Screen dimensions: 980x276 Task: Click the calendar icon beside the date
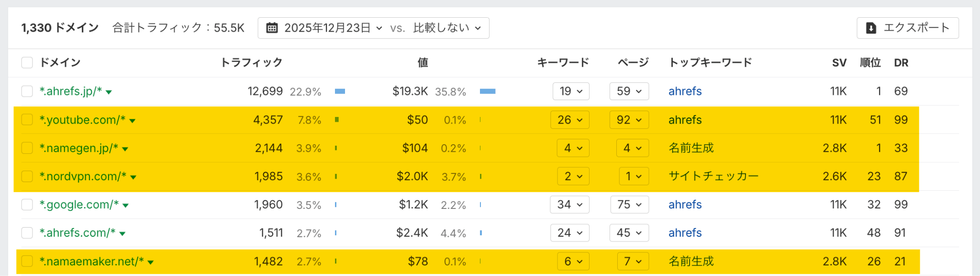pos(272,28)
